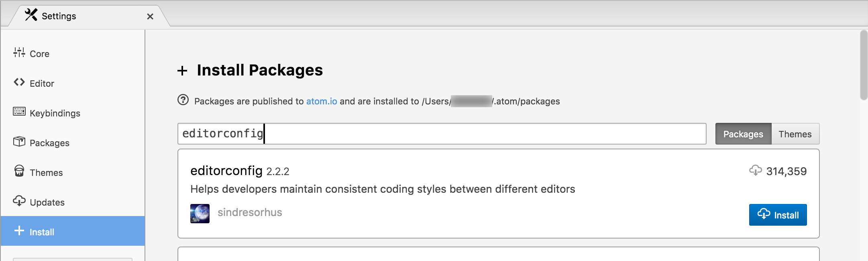Screen dimensions: 868x261
Task: Click the Keybindings keyboard icon
Action: [19, 112]
